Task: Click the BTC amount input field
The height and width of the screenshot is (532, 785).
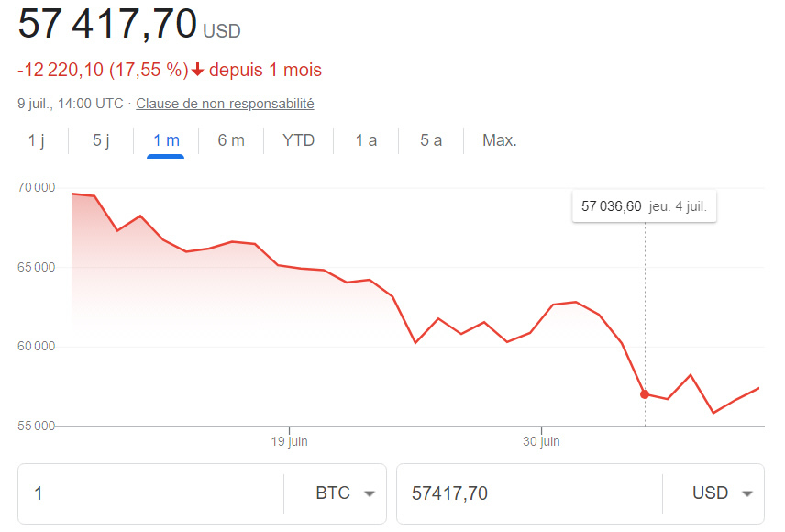Action: [151, 493]
